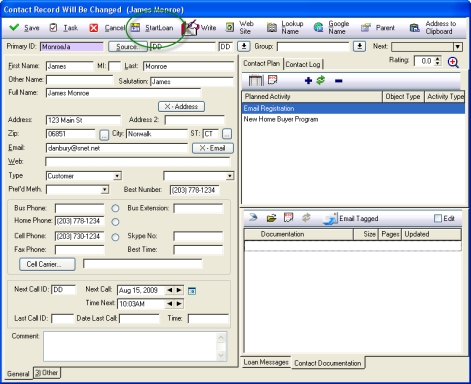Step Next Call date forward

pos(179,290)
